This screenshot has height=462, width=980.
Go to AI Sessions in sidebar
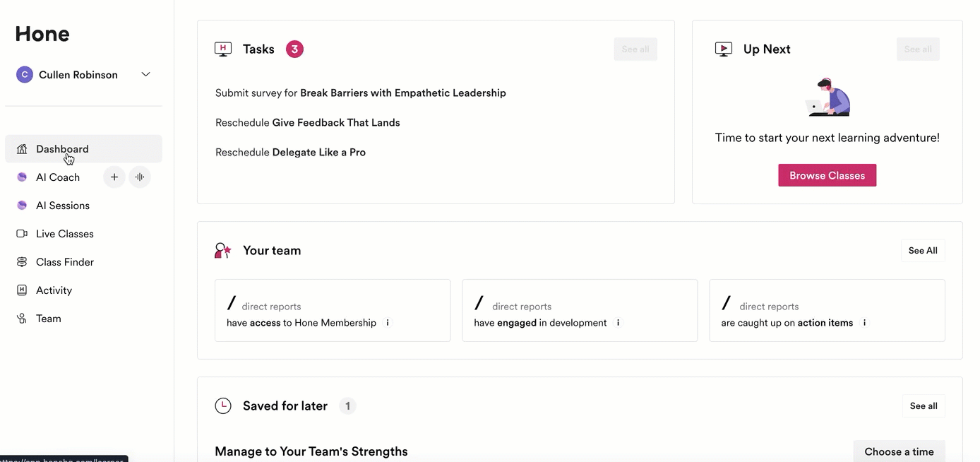(63, 206)
